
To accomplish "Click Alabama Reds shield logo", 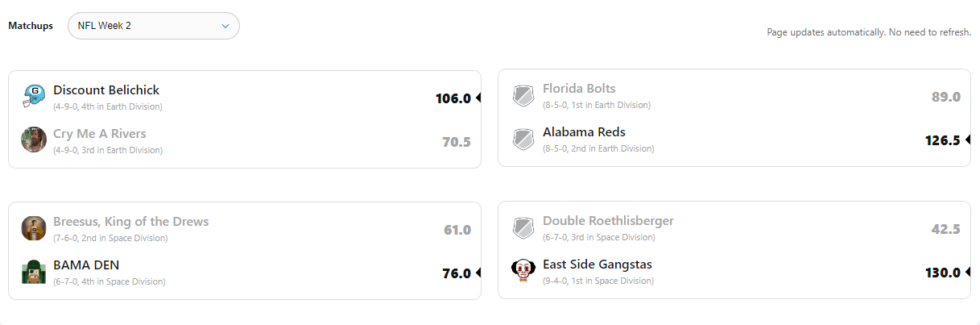I will tap(523, 139).
